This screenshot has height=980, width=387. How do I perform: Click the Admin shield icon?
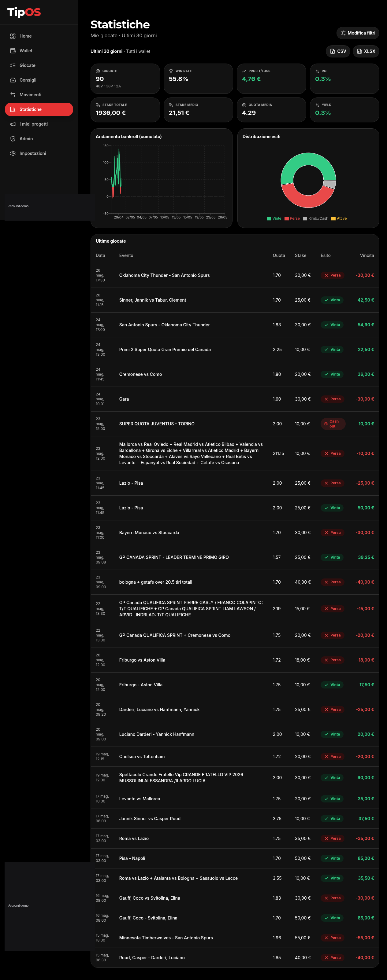[13, 138]
